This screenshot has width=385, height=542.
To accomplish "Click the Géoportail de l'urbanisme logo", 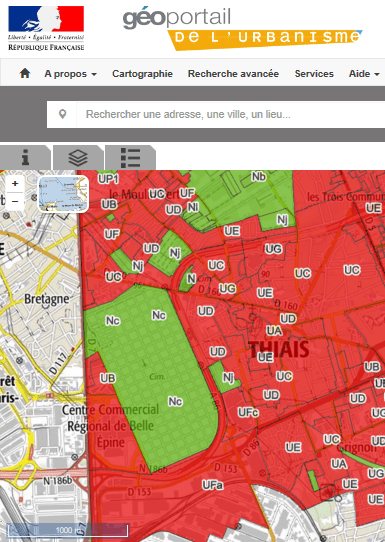I will click(242, 28).
